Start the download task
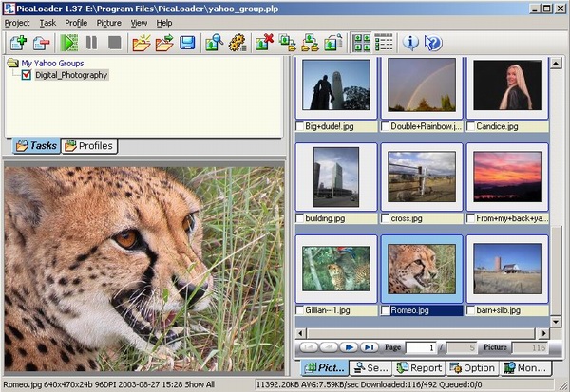This screenshot has width=570, height=392. click(x=69, y=43)
